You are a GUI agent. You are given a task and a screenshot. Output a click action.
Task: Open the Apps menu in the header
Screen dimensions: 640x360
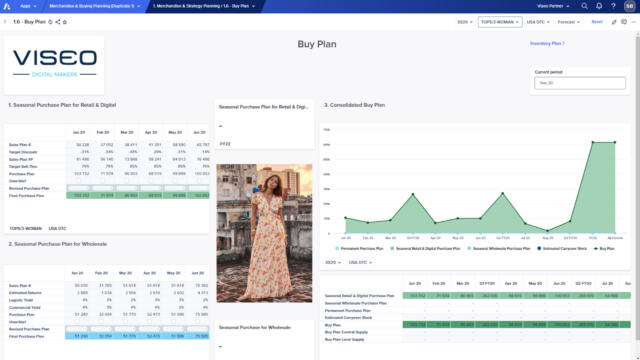28,6
